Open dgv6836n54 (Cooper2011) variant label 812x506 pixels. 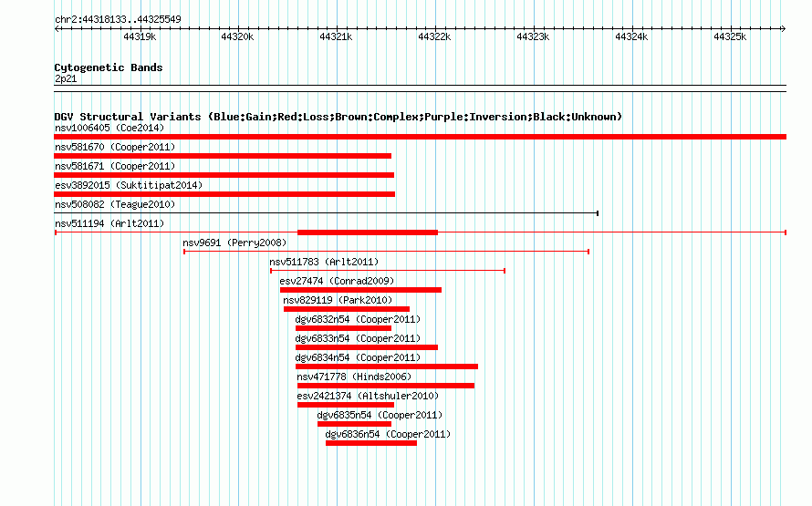(x=388, y=434)
